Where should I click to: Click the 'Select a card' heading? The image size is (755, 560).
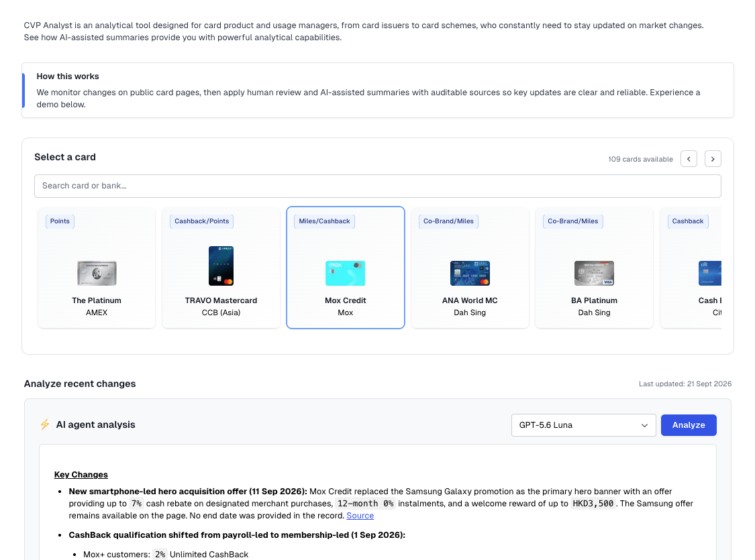click(x=65, y=157)
